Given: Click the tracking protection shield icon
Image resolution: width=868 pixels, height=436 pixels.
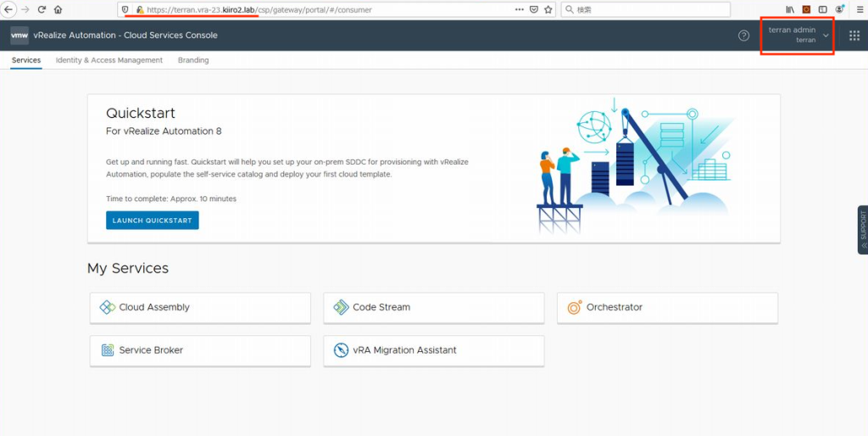Looking at the screenshot, I should (125, 9).
